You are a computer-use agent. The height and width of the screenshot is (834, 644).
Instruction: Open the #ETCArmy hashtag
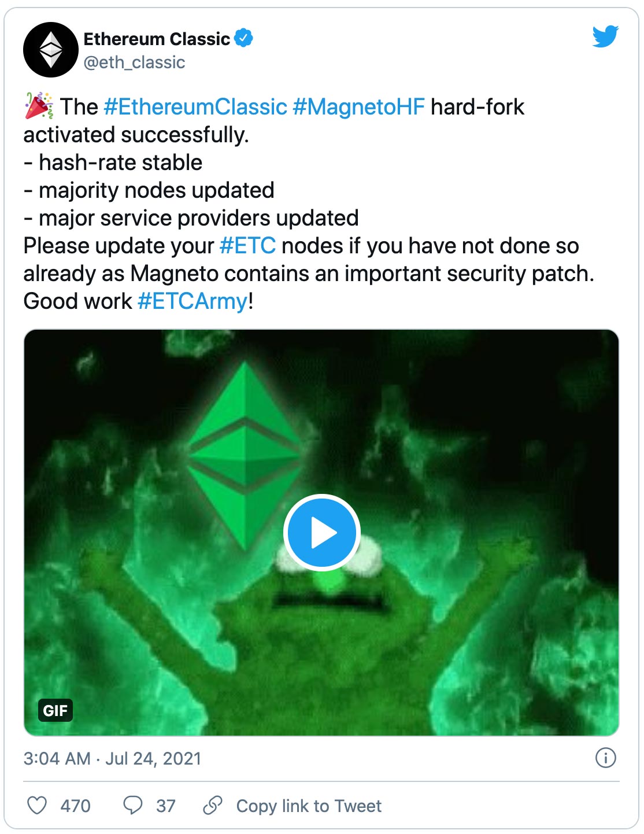(x=193, y=301)
